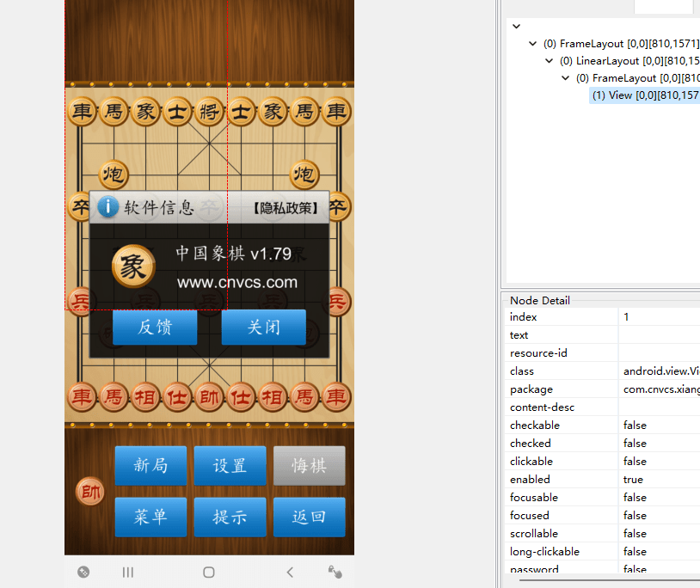
Task: Click the 'package' property row label
Action: pyautogui.click(x=531, y=389)
